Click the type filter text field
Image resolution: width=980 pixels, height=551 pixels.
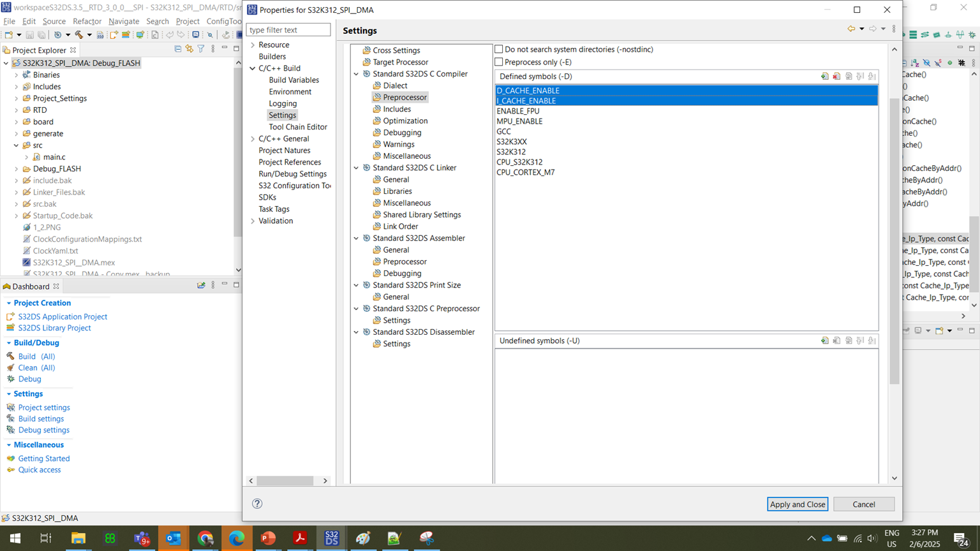click(288, 29)
